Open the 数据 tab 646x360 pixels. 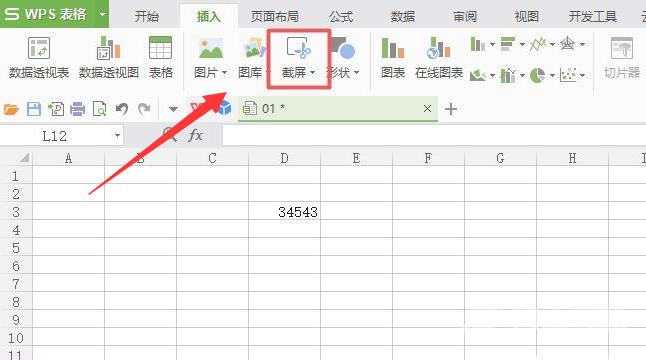pos(403,16)
